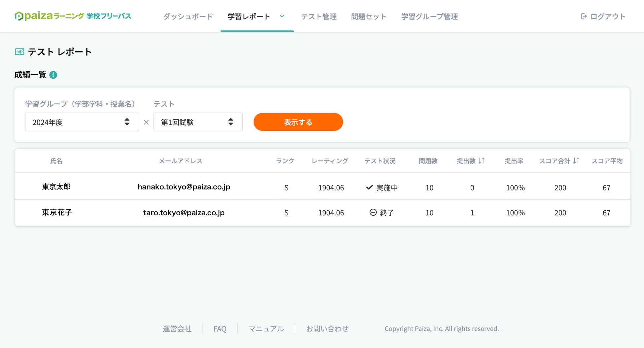Image resolution: width=644 pixels, height=348 pixels.
Task: Click the info icon beside 成績一覧
Action: 53,75
